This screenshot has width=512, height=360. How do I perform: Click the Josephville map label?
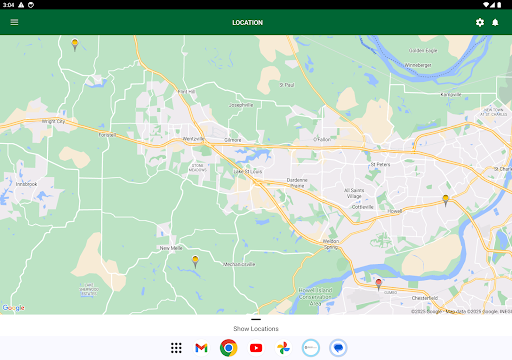click(241, 105)
